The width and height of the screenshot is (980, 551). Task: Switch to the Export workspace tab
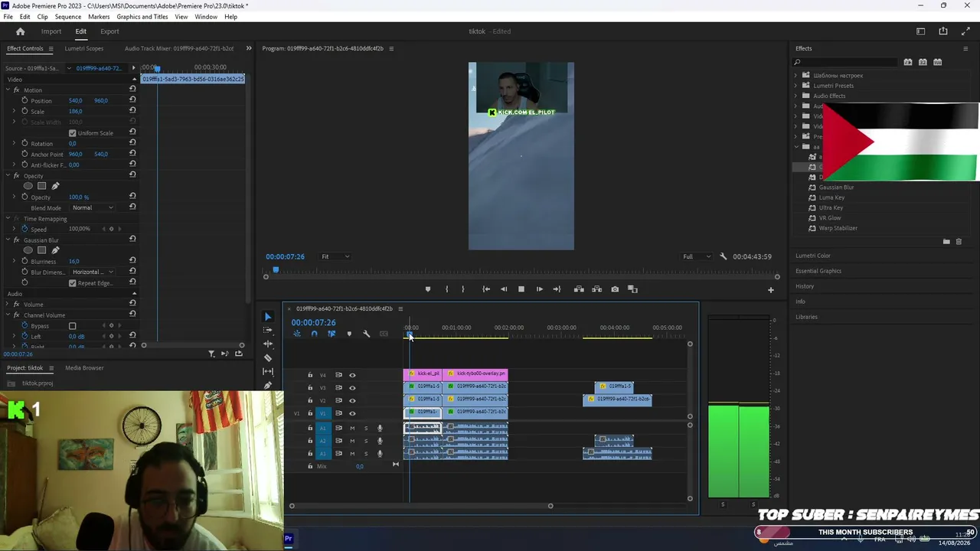(109, 31)
